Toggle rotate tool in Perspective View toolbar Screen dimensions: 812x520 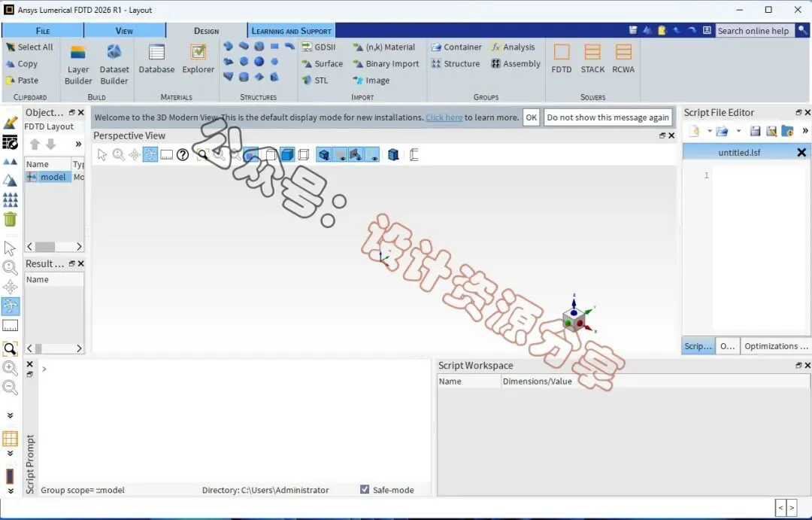click(150, 154)
